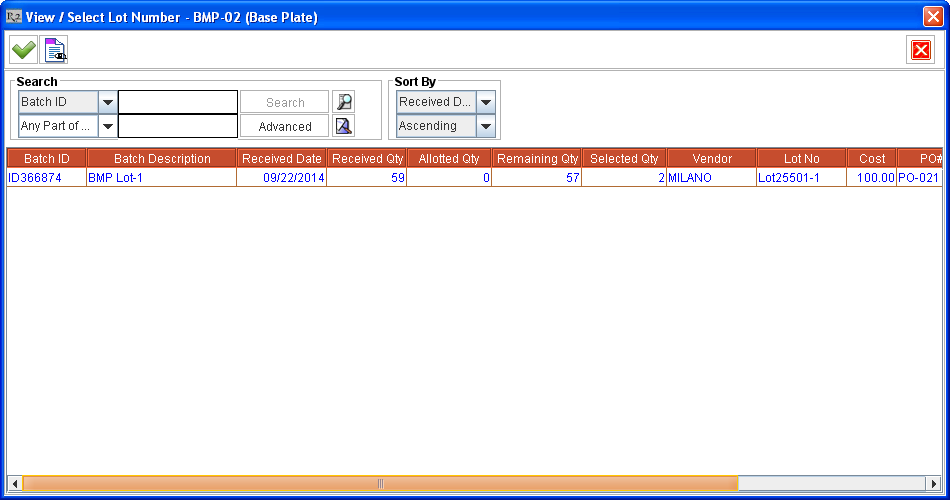Select the BMP Lot-1 description cell
The image size is (950, 500).
tap(162, 178)
